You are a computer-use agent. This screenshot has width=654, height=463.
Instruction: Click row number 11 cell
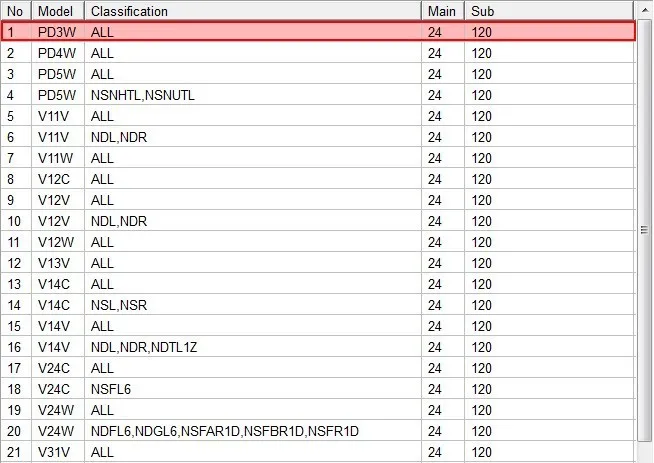pos(16,242)
